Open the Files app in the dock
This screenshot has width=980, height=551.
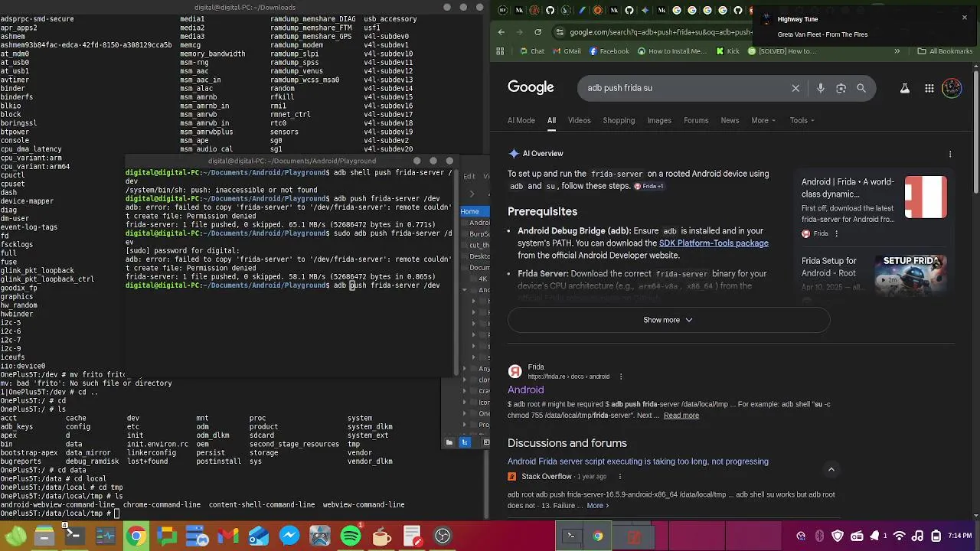point(44,536)
